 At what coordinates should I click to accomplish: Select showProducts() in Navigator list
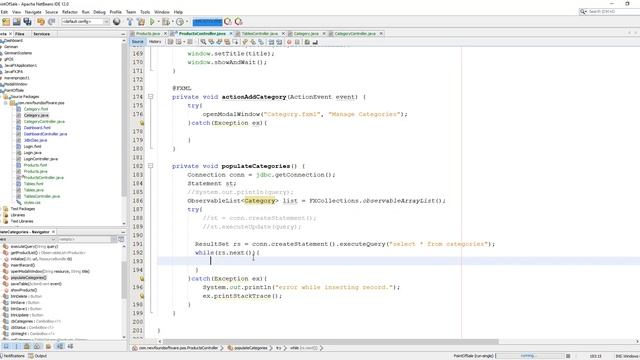(24, 290)
